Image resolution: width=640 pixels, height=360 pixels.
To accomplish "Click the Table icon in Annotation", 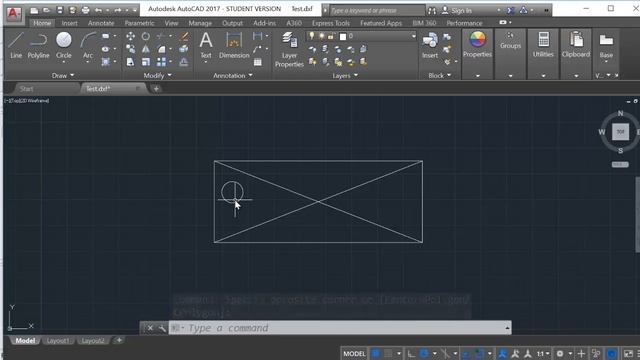I will point(258,62).
